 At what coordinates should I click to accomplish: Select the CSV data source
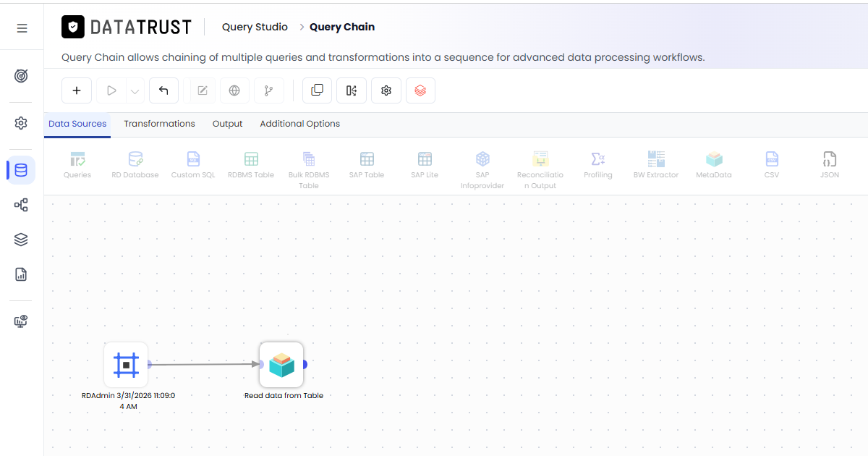772,165
